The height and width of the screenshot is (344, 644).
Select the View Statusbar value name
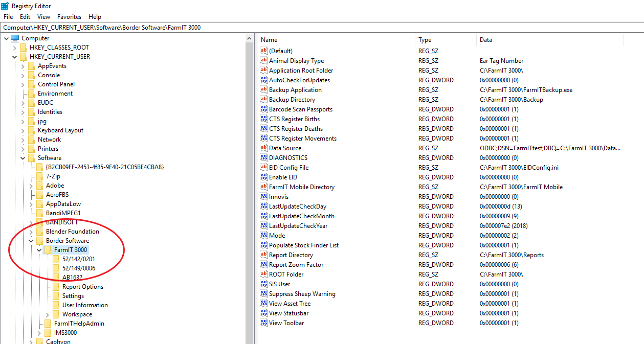[289, 313]
